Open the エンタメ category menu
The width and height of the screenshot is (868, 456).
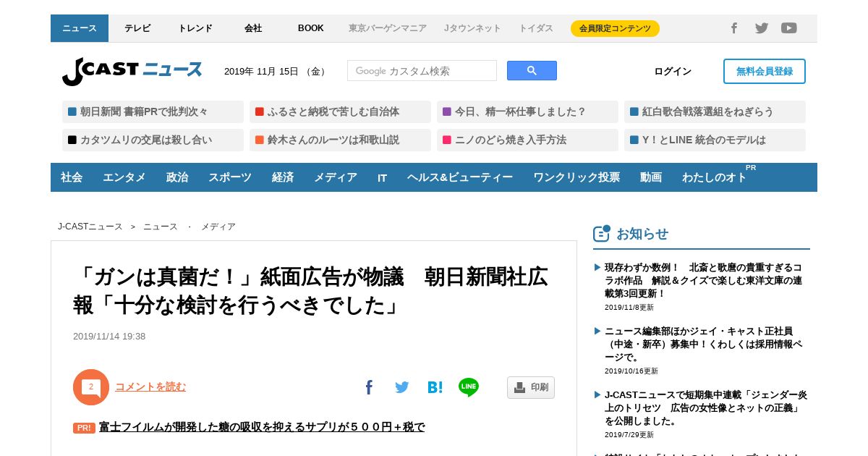(124, 177)
